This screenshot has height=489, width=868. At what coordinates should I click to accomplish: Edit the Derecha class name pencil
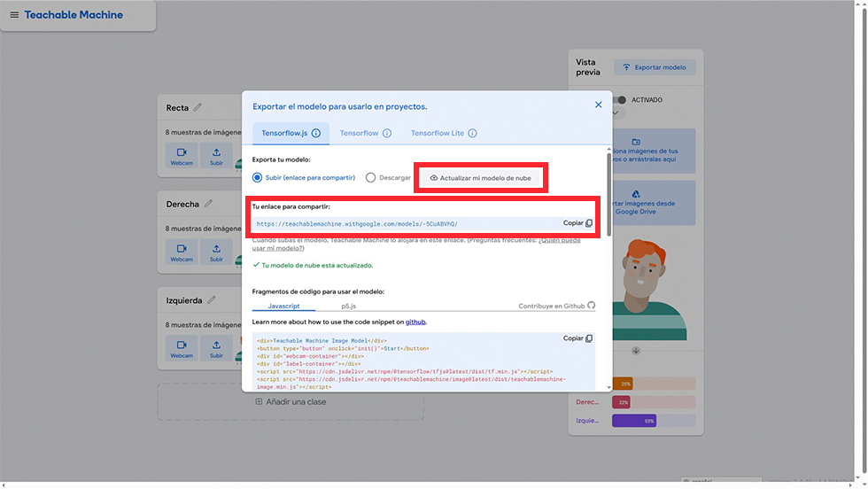[x=208, y=204]
